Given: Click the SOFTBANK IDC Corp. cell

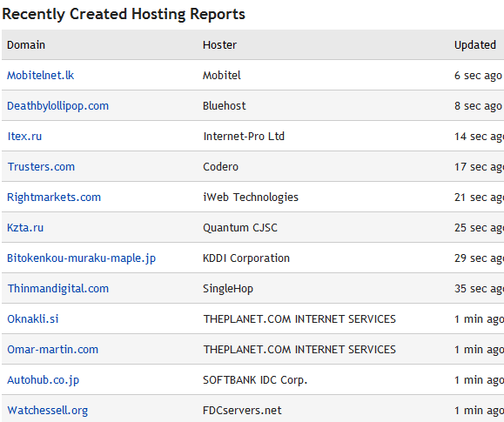Looking at the screenshot, I should click(x=255, y=380).
